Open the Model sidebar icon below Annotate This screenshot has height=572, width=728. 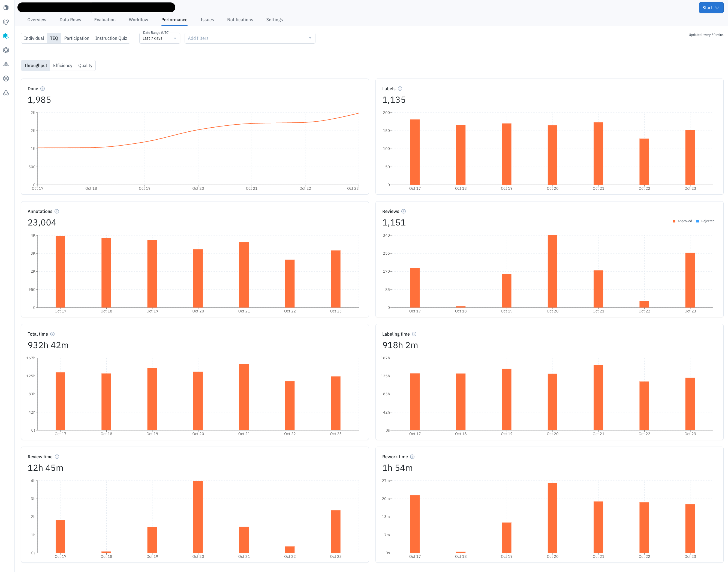tap(6, 50)
